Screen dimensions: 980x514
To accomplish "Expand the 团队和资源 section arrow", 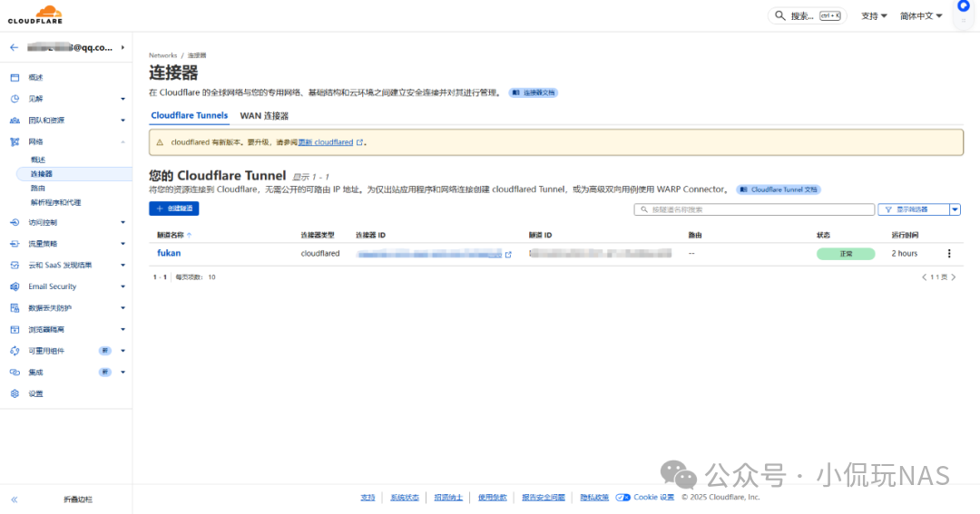I will [x=122, y=120].
